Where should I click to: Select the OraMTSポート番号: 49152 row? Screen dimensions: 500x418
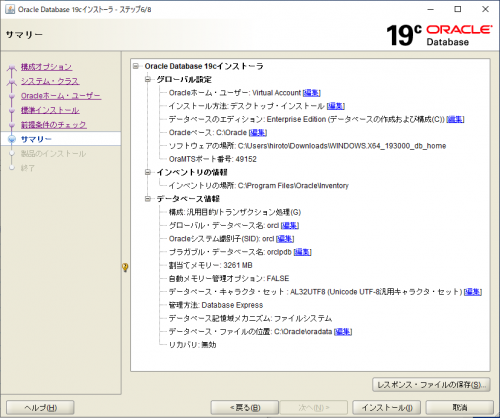coord(213,159)
